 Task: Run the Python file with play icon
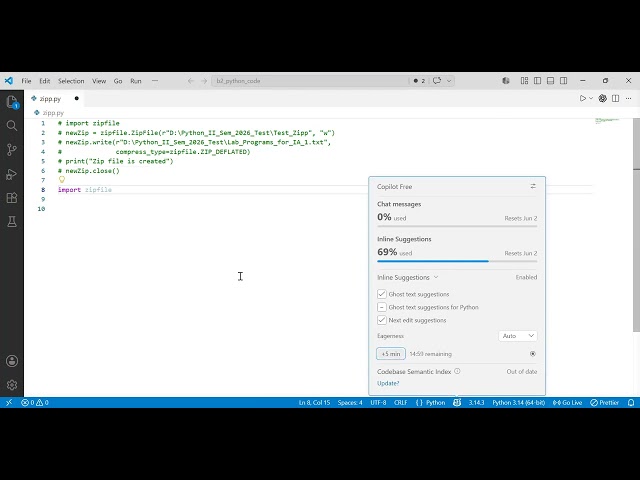tap(583, 98)
